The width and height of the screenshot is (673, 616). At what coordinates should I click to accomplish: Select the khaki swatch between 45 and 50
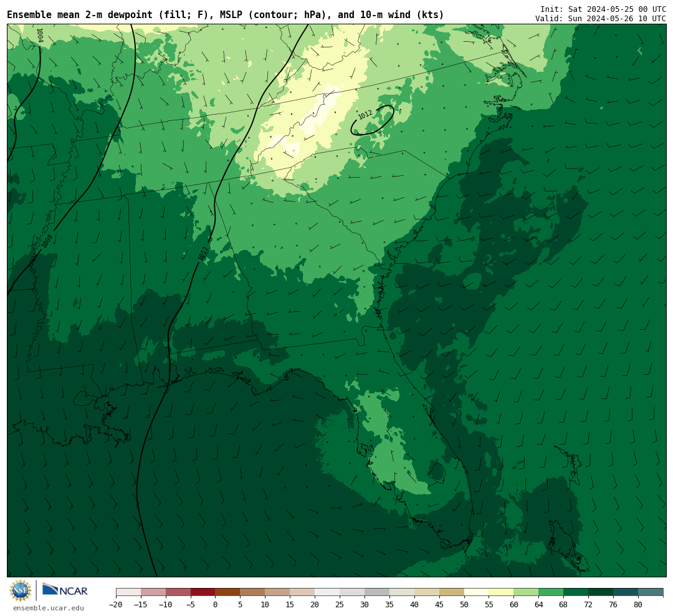[452, 592]
